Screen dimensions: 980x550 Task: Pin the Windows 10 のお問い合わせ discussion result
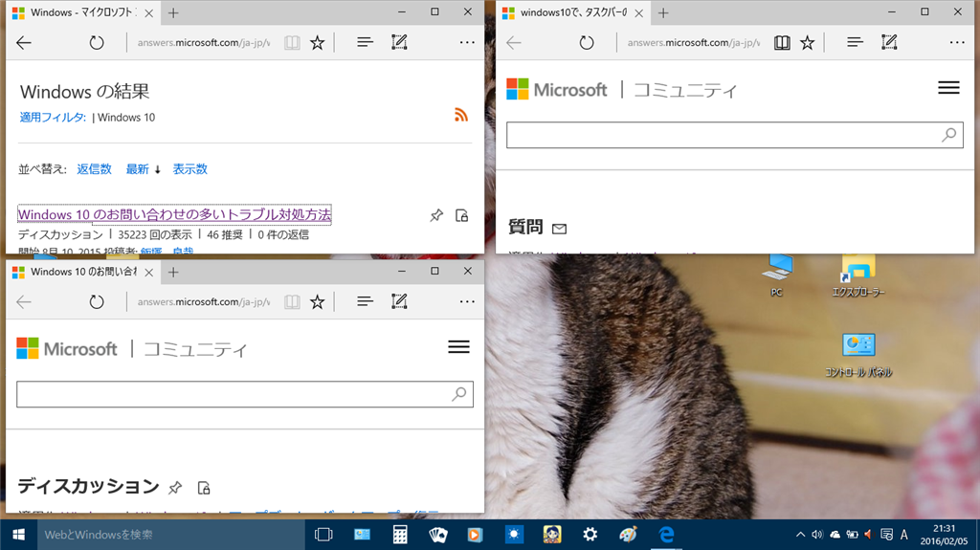click(x=436, y=215)
